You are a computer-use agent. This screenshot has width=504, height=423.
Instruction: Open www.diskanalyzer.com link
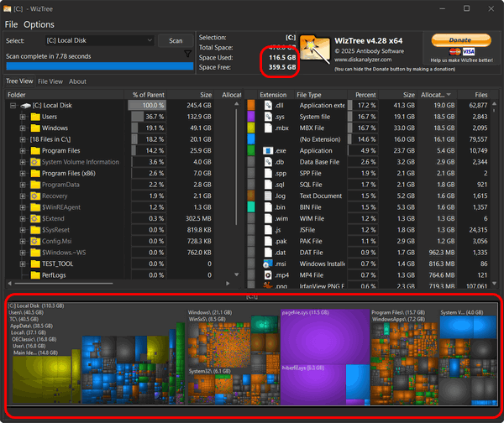[x=363, y=60]
